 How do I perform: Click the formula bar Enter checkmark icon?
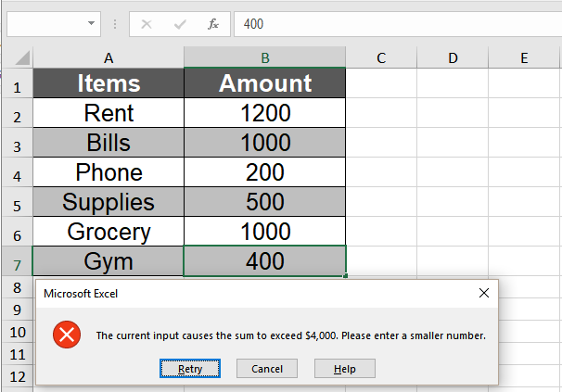coord(179,24)
